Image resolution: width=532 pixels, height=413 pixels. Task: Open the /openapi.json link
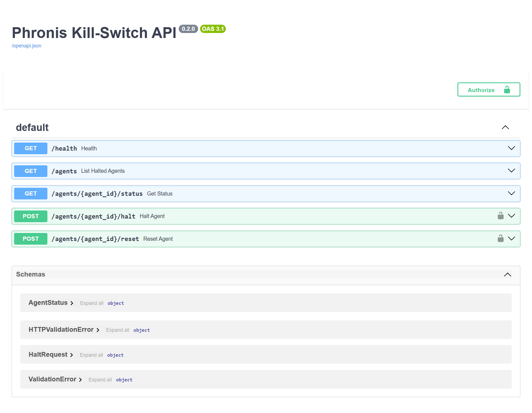click(x=26, y=46)
